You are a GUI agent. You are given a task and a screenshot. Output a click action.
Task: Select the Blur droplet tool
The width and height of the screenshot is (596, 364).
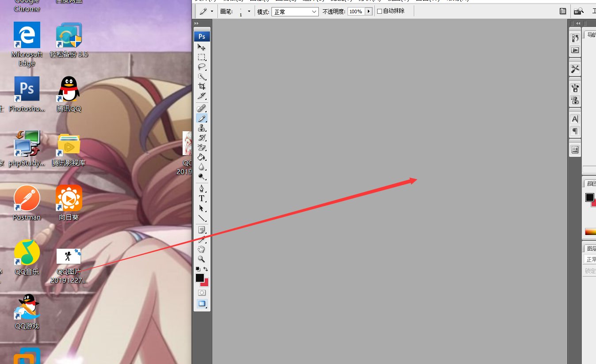202,167
